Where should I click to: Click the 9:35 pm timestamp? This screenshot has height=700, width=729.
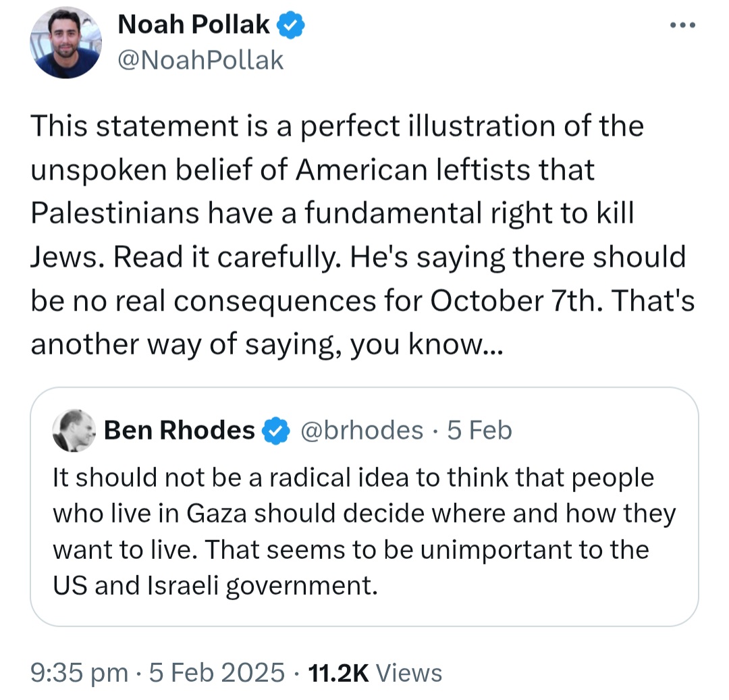(79, 672)
